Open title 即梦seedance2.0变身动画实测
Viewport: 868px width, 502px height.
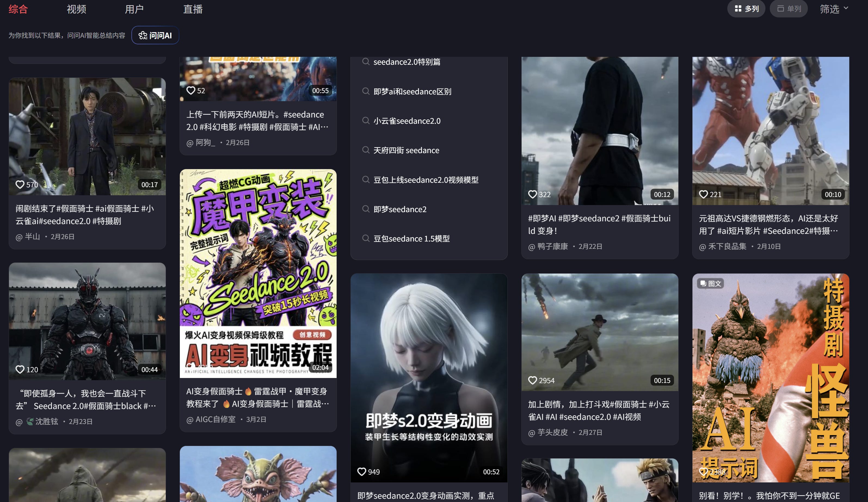(x=426, y=495)
